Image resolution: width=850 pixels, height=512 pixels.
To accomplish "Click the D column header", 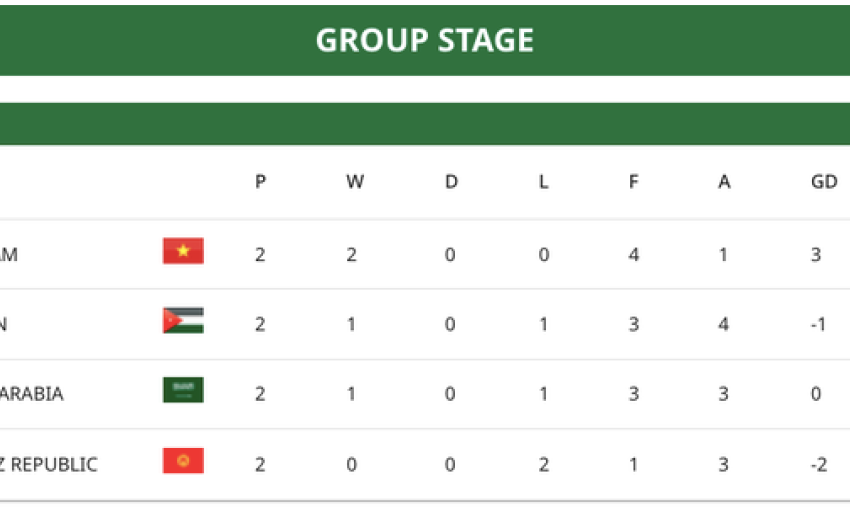I will point(451,182).
